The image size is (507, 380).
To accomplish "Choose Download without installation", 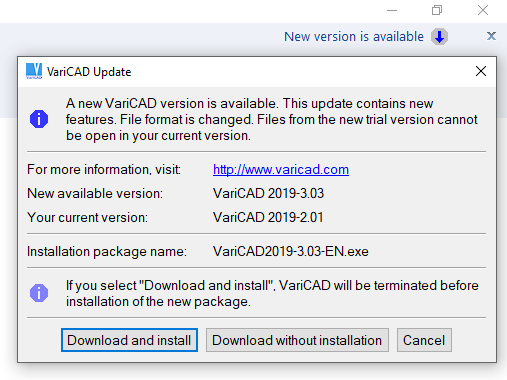I will pos(297,340).
